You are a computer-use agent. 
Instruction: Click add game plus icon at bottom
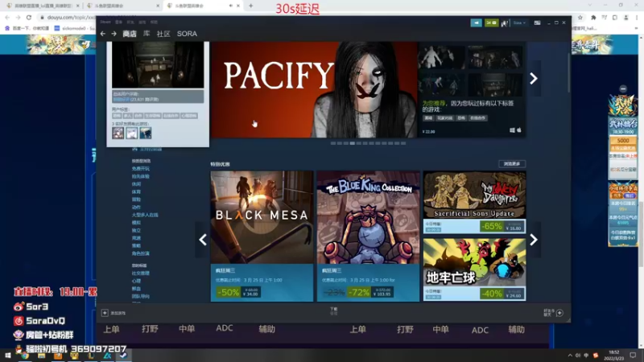pos(105,313)
